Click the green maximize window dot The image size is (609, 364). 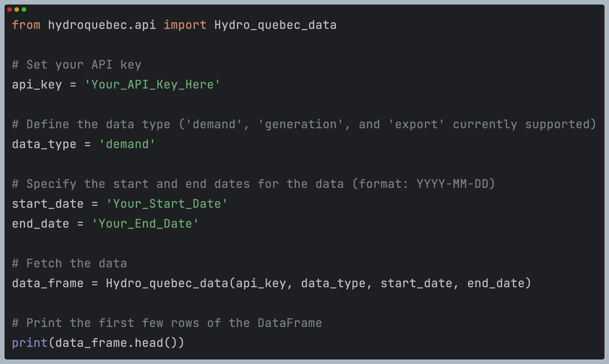(x=24, y=10)
